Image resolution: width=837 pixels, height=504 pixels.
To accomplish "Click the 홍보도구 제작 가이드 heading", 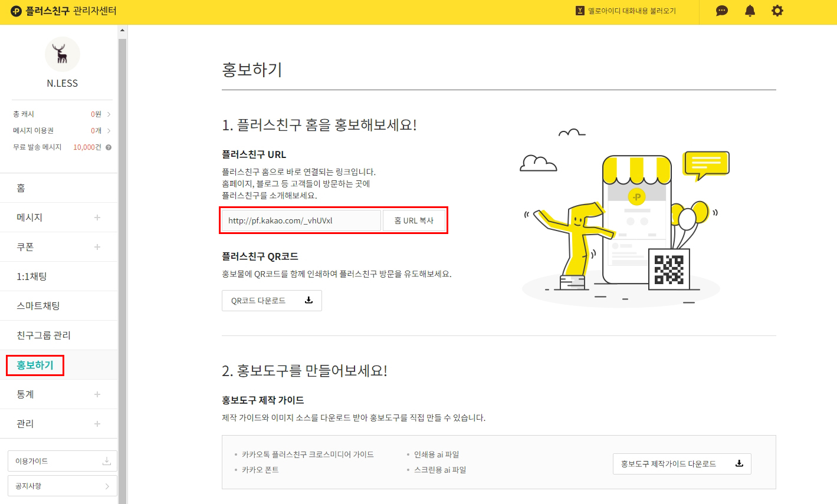I will click(263, 400).
